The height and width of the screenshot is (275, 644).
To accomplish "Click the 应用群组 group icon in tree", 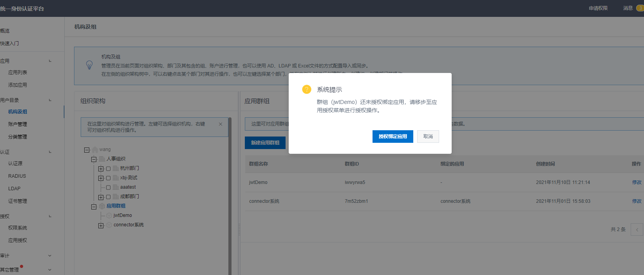I will 102,206.
